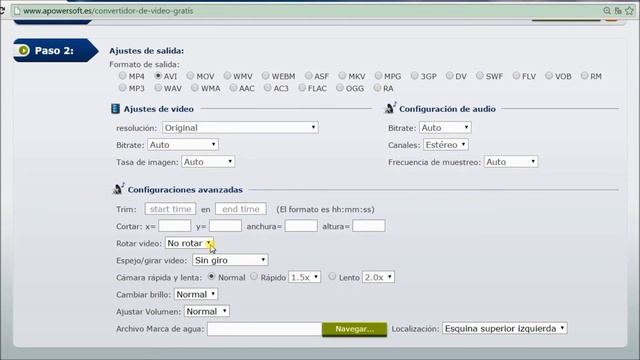The height and width of the screenshot is (360, 640).
Task: Open the Tasa de imagen dropdown
Action: click(208, 162)
